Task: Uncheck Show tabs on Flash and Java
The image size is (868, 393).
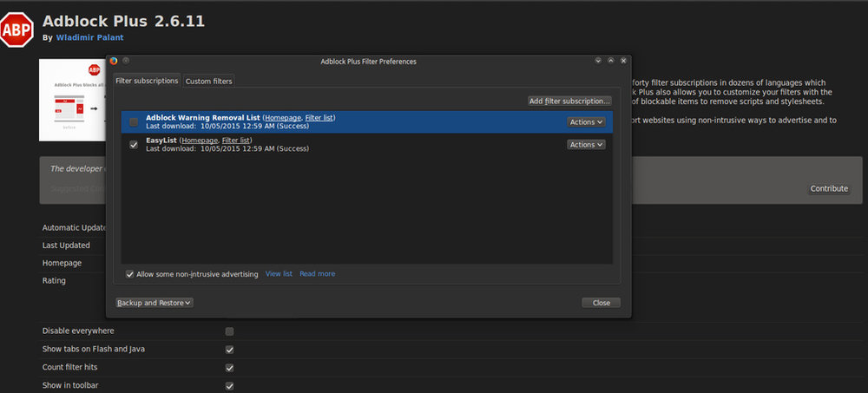Action: click(x=230, y=350)
